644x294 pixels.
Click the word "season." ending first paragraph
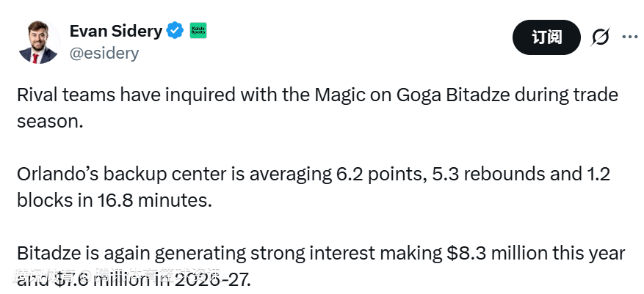tap(50, 120)
